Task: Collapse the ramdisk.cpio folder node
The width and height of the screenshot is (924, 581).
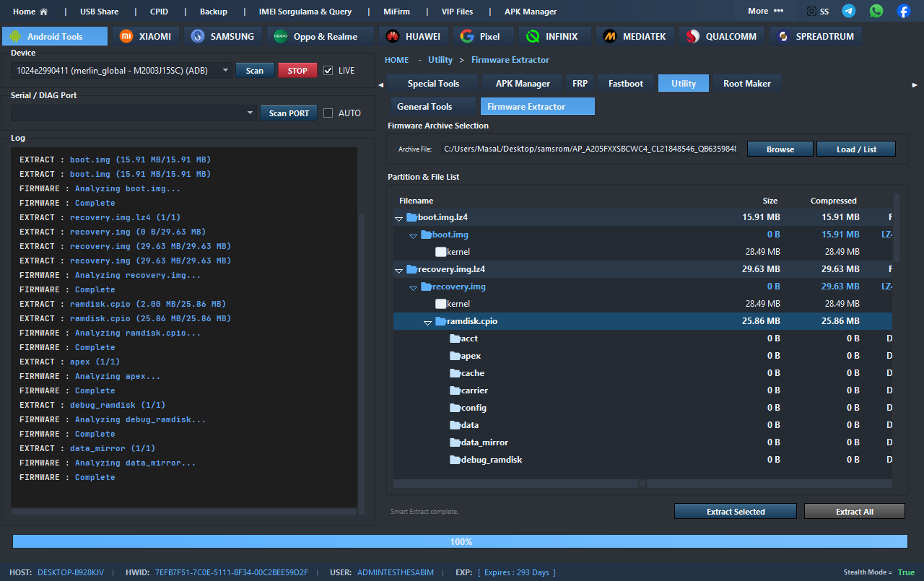Action: [x=427, y=322]
